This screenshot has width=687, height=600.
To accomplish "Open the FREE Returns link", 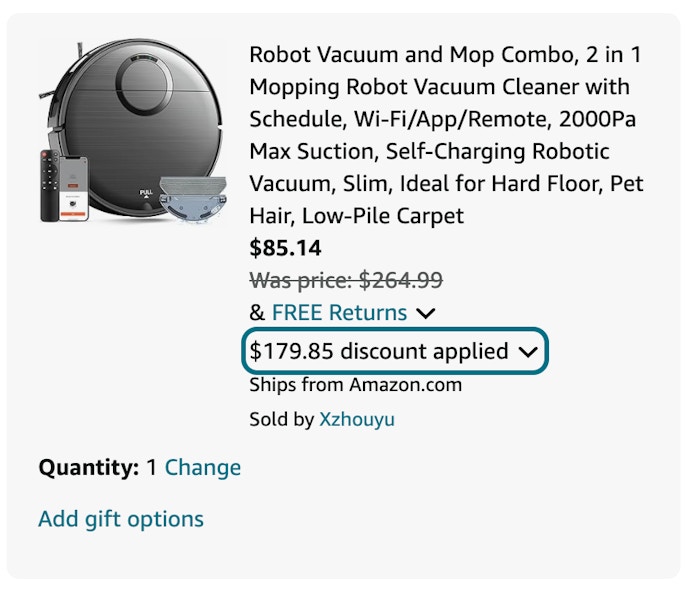I will click(340, 312).
